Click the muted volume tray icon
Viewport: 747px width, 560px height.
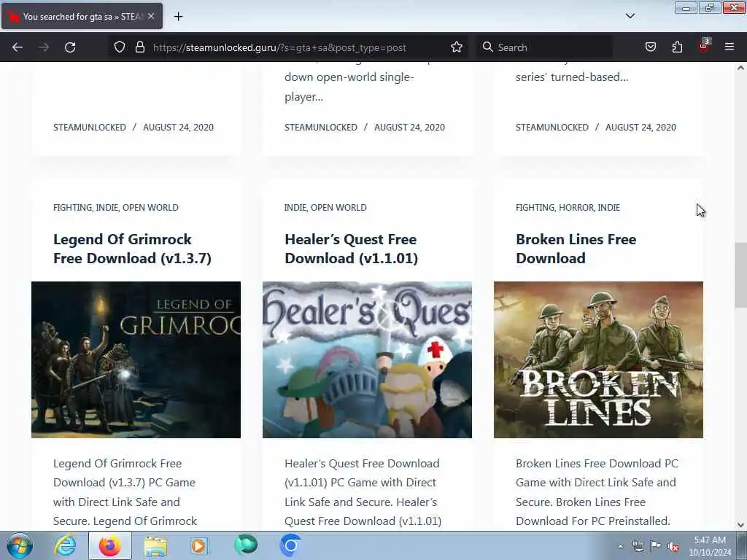click(x=673, y=546)
